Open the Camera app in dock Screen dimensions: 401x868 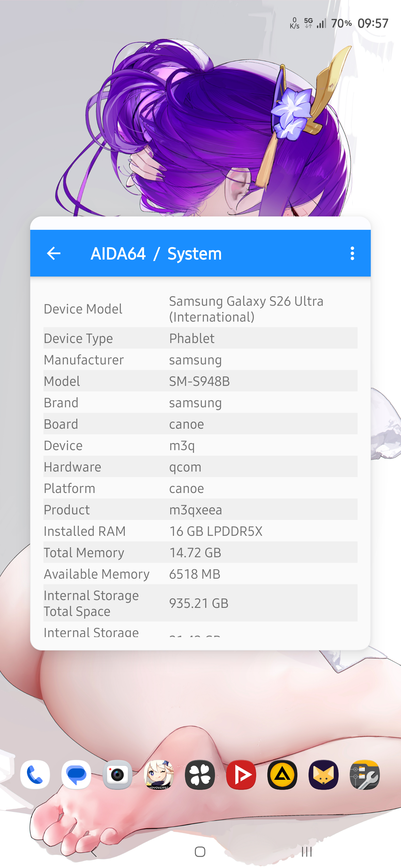pyautogui.click(x=117, y=775)
